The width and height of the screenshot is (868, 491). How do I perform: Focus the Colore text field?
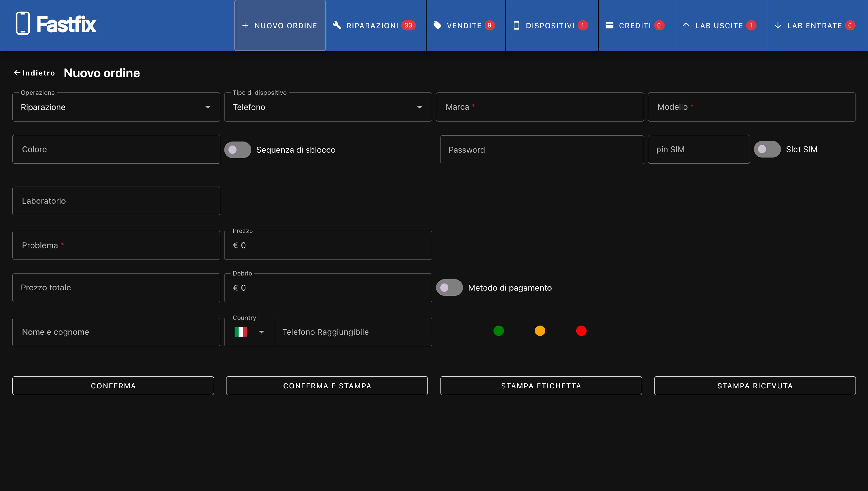[x=116, y=149]
